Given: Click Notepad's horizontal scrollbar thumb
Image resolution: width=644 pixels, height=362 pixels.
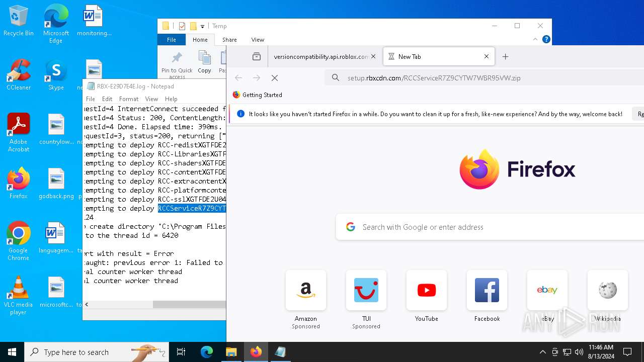Looking at the screenshot, I should (190, 304).
